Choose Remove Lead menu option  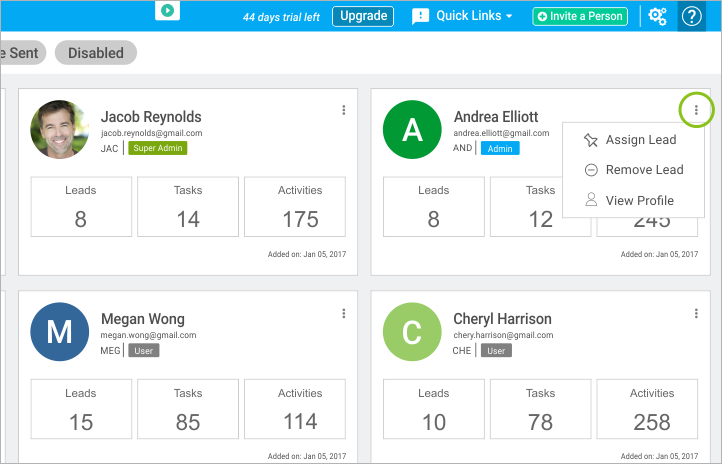(x=644, y=170)
